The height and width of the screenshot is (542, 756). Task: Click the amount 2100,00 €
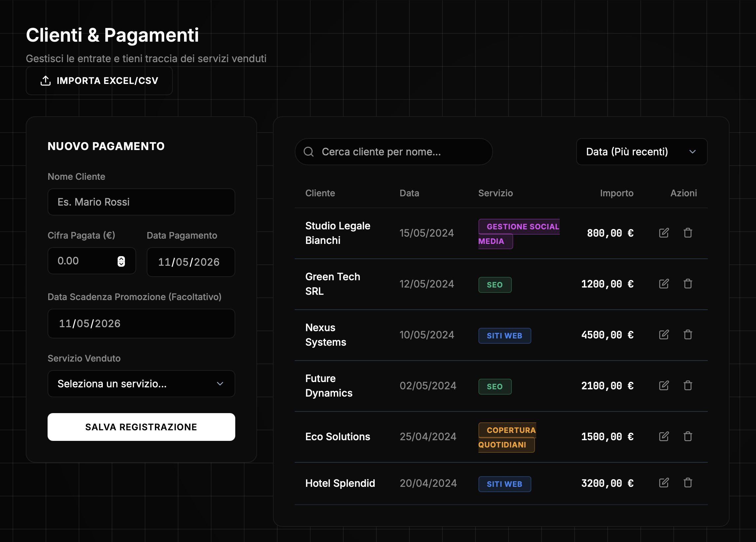pyautogui.click(x=607, y=386)
